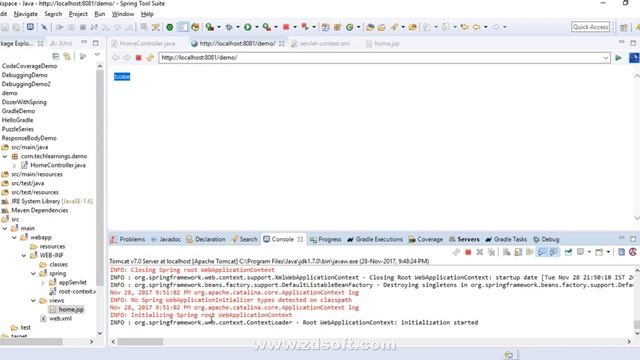
Task: Open the Run button dropdown arrow
Action: pyautogui.click(x=257, y=27)
